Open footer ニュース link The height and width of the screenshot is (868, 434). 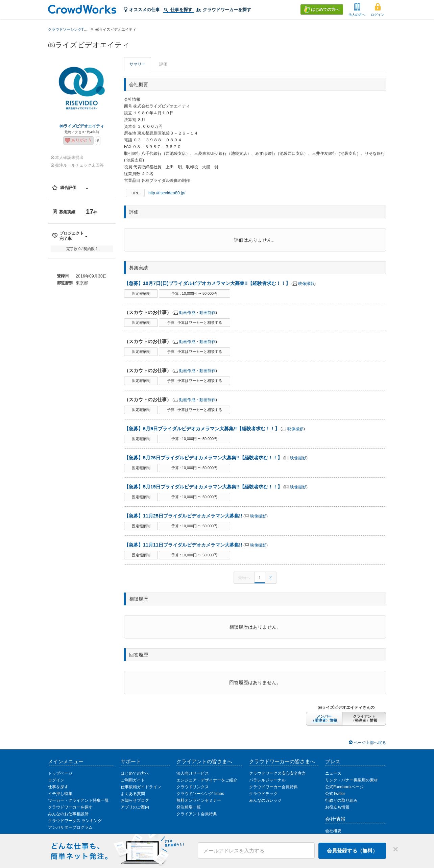point(333,773)
